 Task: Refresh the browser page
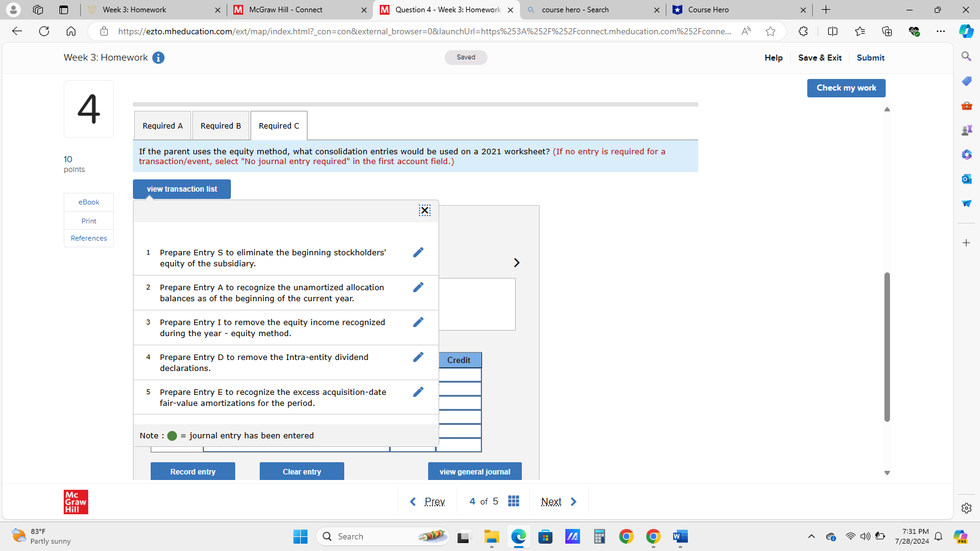(44, 31)
